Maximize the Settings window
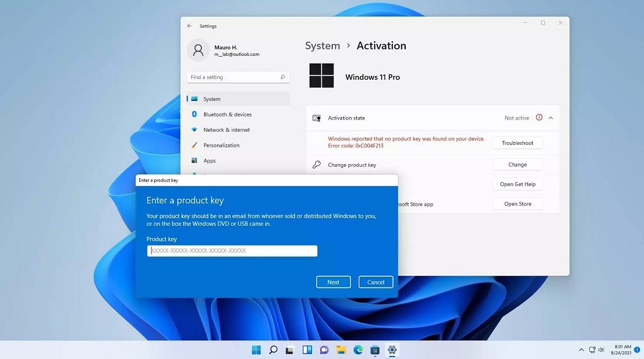Image resolution: width=644 pixels, height=359 pixels. (x=543, y=23)
